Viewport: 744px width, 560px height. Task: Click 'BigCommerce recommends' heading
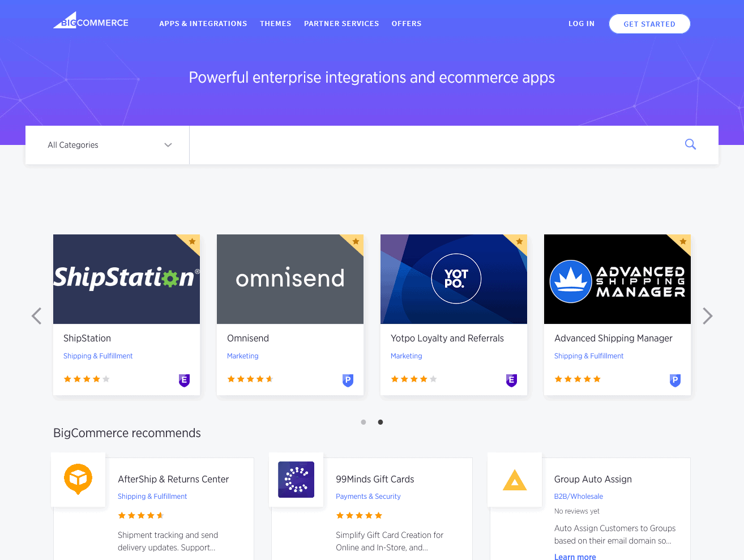point(127,433)
